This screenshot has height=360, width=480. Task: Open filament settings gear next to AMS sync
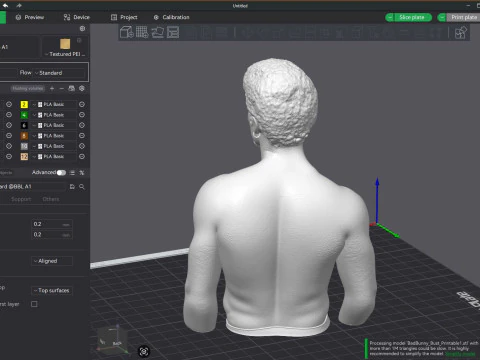(82, 88)
